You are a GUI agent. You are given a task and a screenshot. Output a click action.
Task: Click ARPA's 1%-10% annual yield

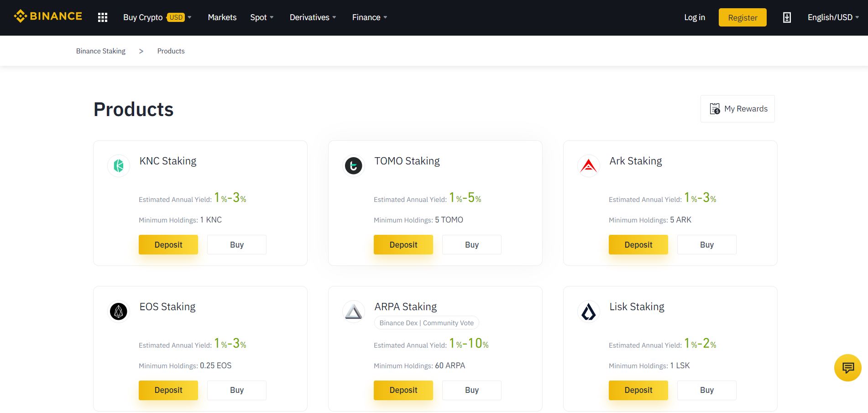point(469,344)
